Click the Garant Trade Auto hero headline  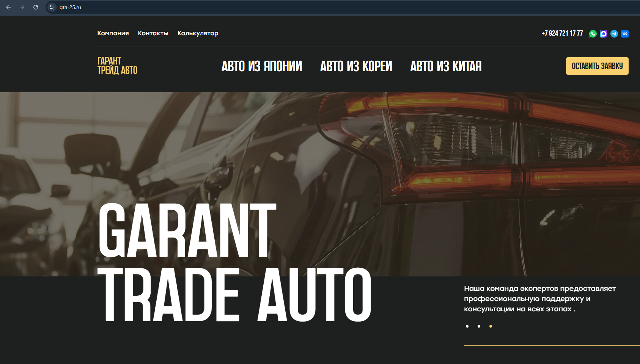pyautogui.click(x=234, y=262)
